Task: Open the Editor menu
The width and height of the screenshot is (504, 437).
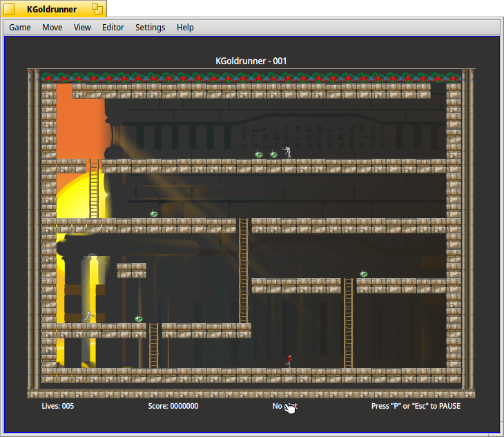Action: click(113, 28)
